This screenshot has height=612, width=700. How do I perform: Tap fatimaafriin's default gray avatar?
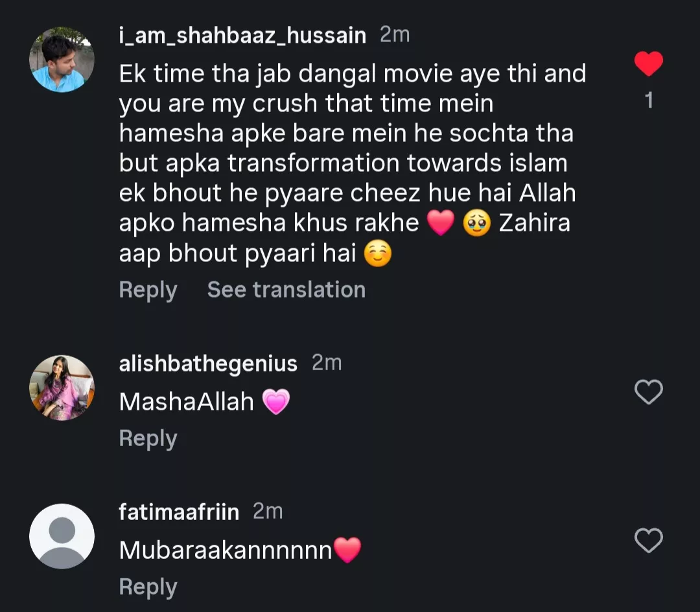coord(62,536)
